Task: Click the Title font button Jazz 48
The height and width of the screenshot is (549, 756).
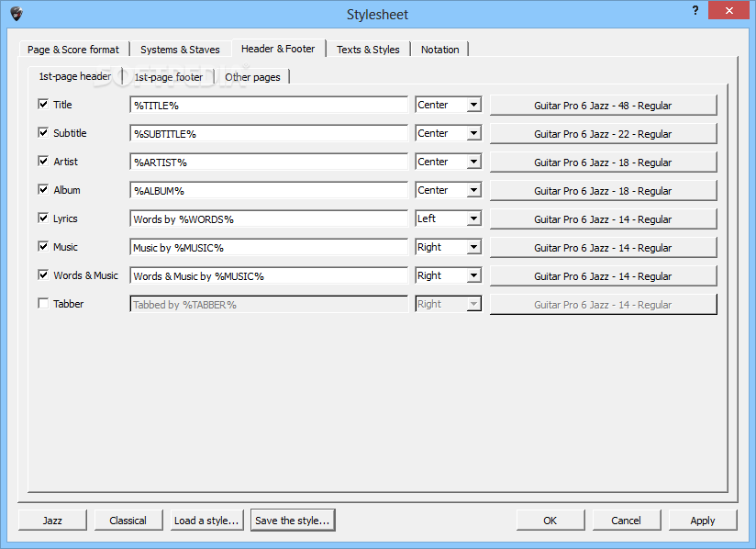Action: coord(603,106)
